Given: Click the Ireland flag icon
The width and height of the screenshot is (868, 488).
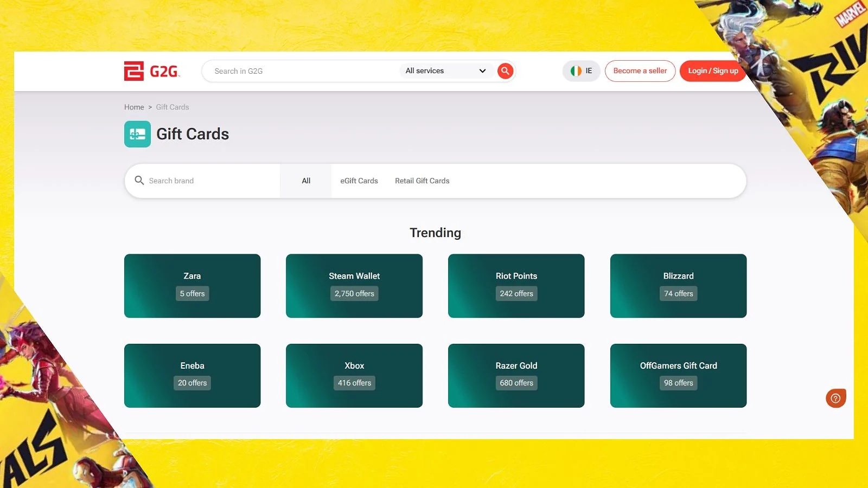Looking at the screenshot, I should point(576,71).
